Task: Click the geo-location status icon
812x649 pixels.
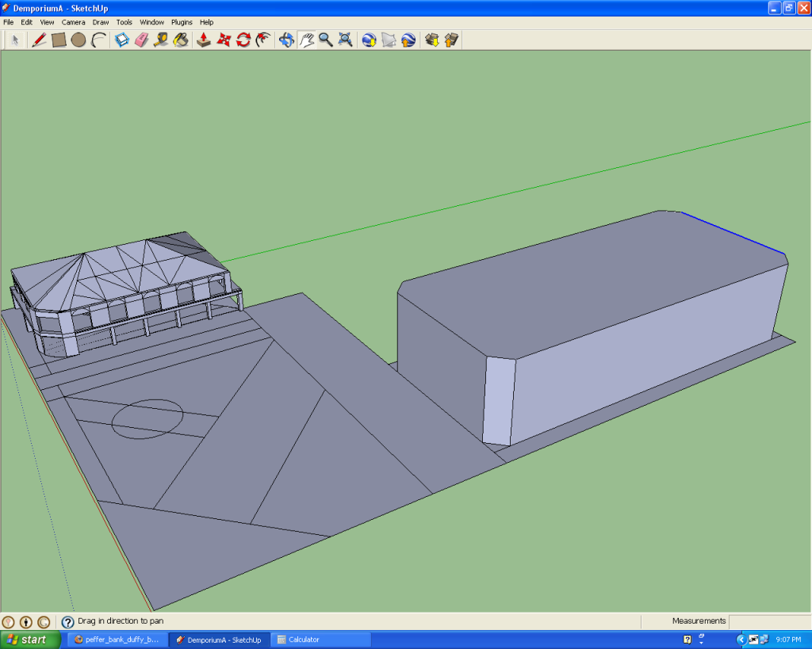Action: point(8,621)
